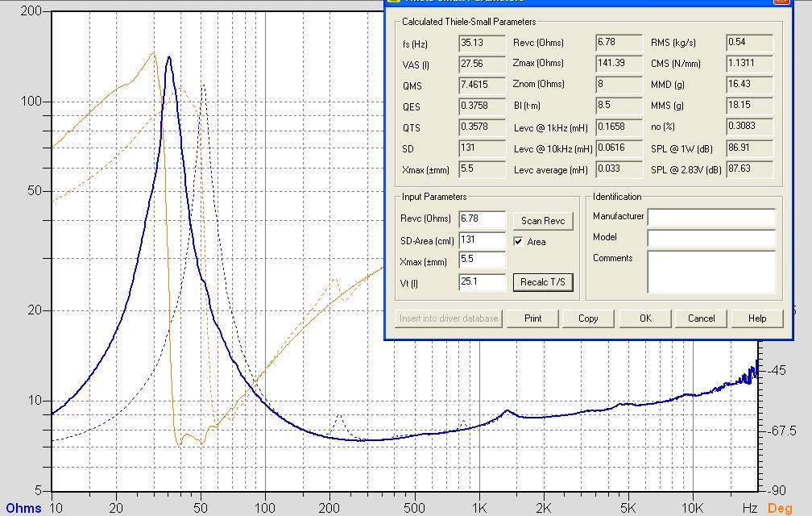
Task: Select the RMS (kg/s) value 0.54
Action: (x=749, y=43)
